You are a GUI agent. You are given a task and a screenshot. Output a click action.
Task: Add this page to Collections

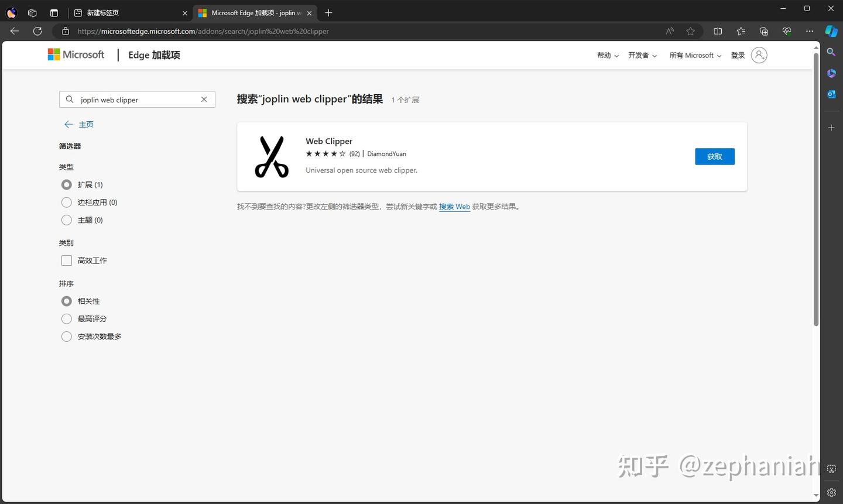click(763, 31)
